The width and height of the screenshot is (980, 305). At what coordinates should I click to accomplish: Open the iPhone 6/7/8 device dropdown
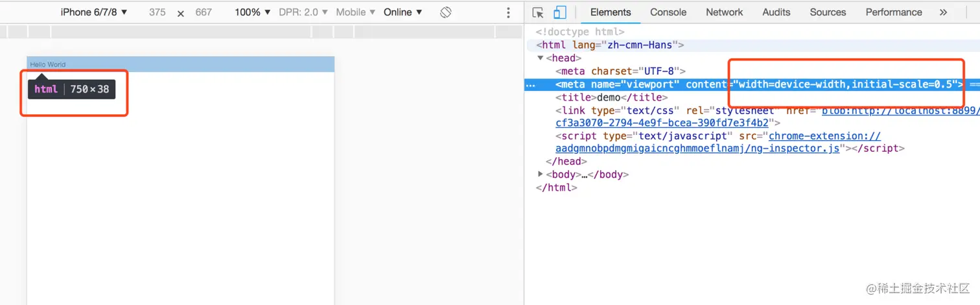click(94, 12)
